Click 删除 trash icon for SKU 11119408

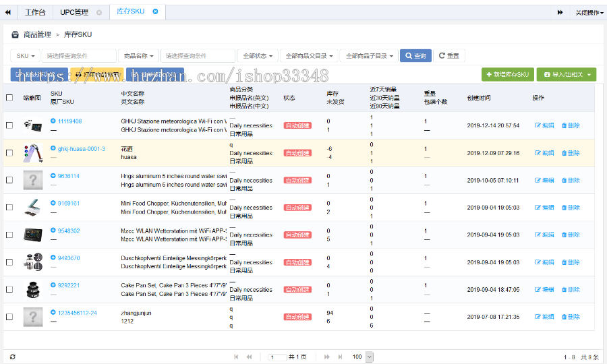pyautogui.click(x=571, y=125)
